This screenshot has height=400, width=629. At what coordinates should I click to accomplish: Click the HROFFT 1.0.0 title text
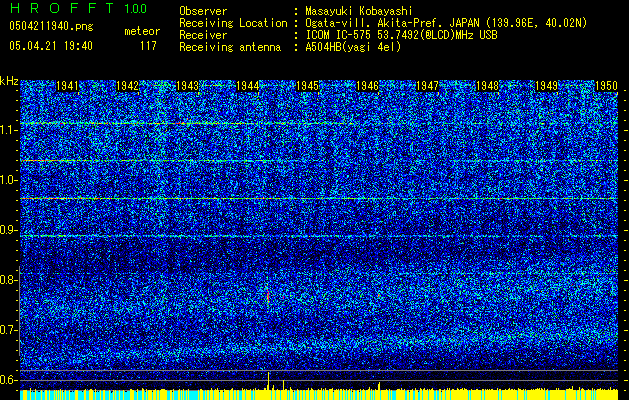[78, 8]
